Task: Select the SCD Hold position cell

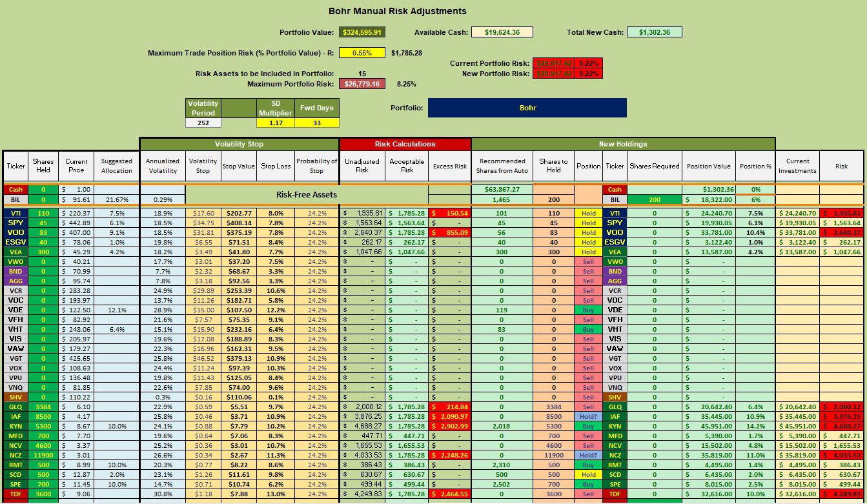Action: 588,474
